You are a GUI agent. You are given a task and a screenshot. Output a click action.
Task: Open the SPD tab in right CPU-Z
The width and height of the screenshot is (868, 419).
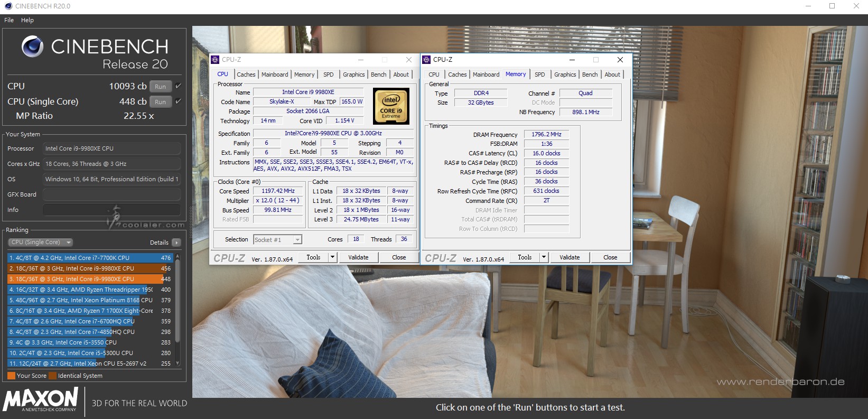pyautogui.click(x=540, y=75)
